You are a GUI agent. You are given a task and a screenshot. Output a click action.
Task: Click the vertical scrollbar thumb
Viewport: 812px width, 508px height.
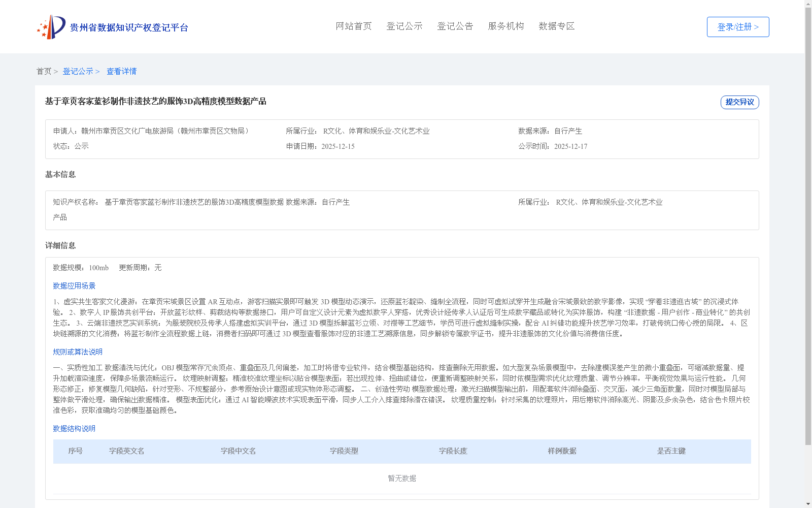(808, 226)
